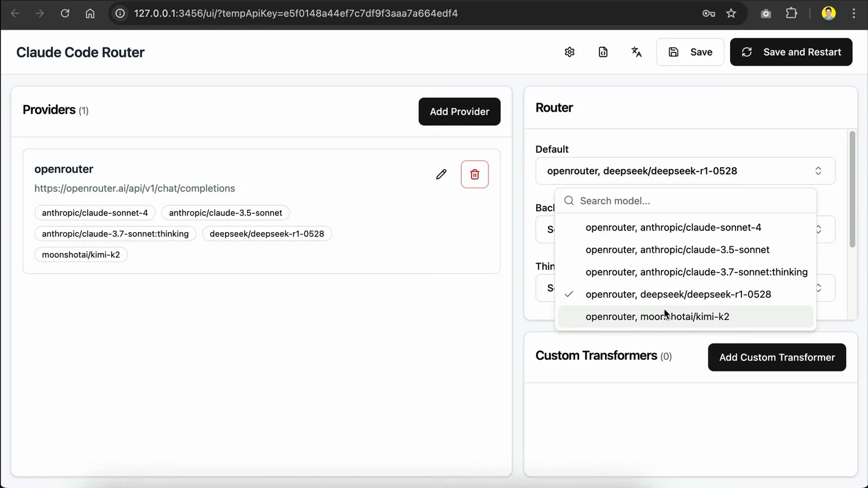Edit the openrouter provider with pencil icon

(441, 174)
